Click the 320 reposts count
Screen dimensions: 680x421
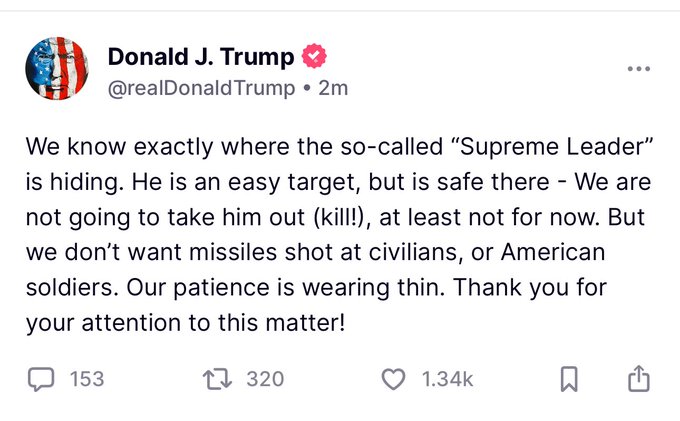(265, 379)
